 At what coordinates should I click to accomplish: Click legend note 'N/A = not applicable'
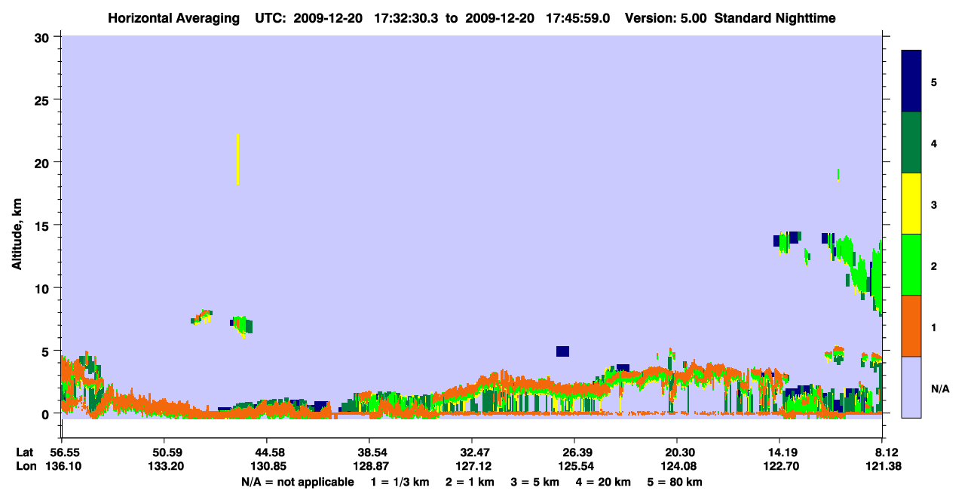(297, 482)
